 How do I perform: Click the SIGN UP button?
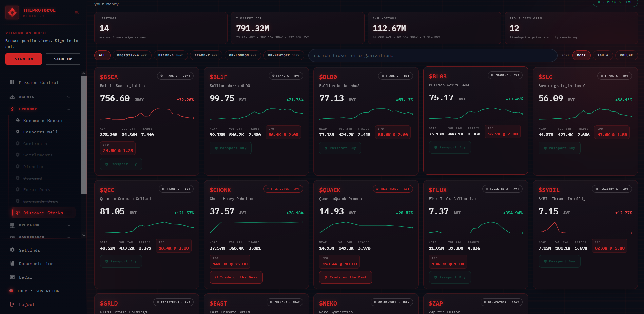coord(63,59)
